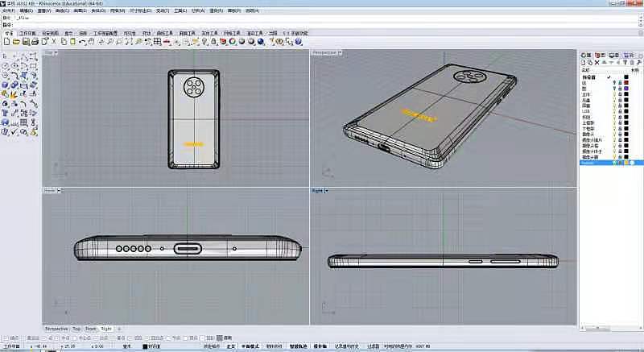Image resolution: width=644 pixels, height=352 pixels.
Task: Toggle lock icon of the purple-swatch layer
Action: 620,89
